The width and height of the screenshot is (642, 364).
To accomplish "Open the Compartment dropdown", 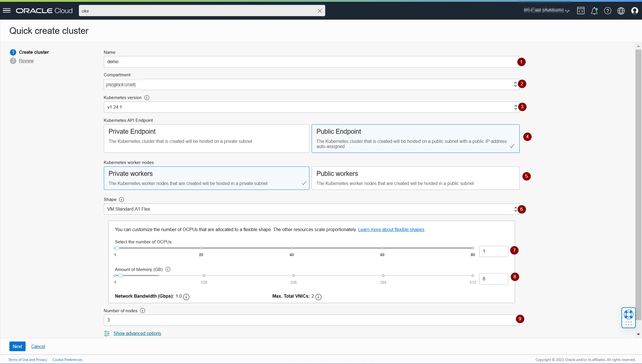I will tap(515, 84).
